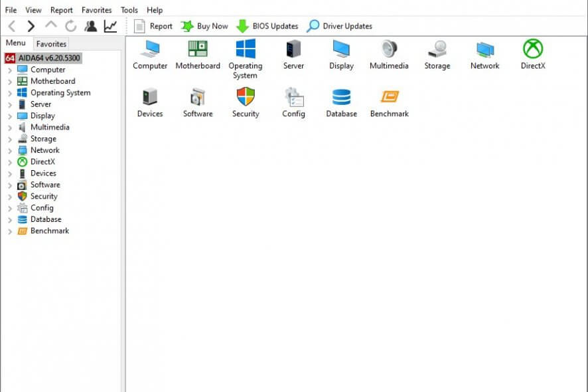Expand the Server tree node

click(x=10, y=105)
